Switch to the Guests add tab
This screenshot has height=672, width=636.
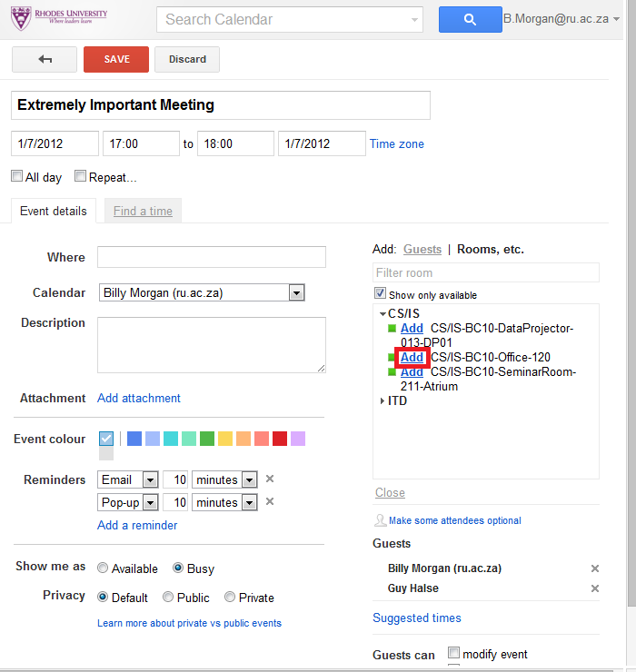tap(422, 249)
